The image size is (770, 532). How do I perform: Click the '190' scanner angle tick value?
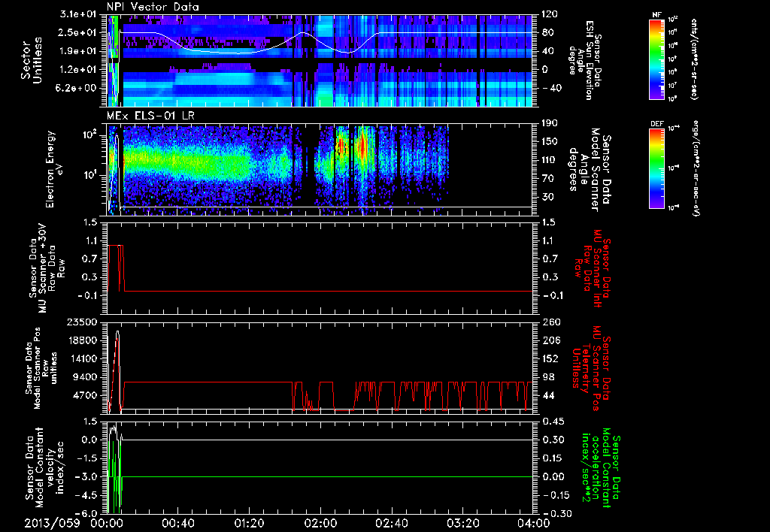point(550,123)
